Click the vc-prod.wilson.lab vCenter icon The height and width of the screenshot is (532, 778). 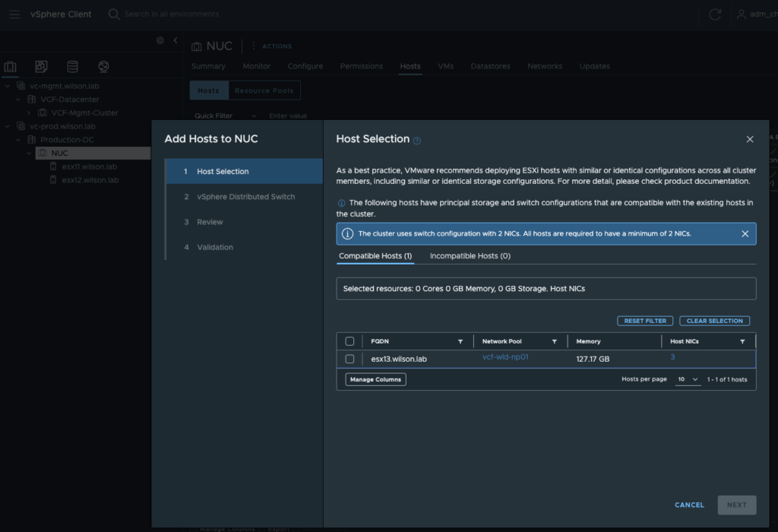pyautogui.click(x=21, y=126)
